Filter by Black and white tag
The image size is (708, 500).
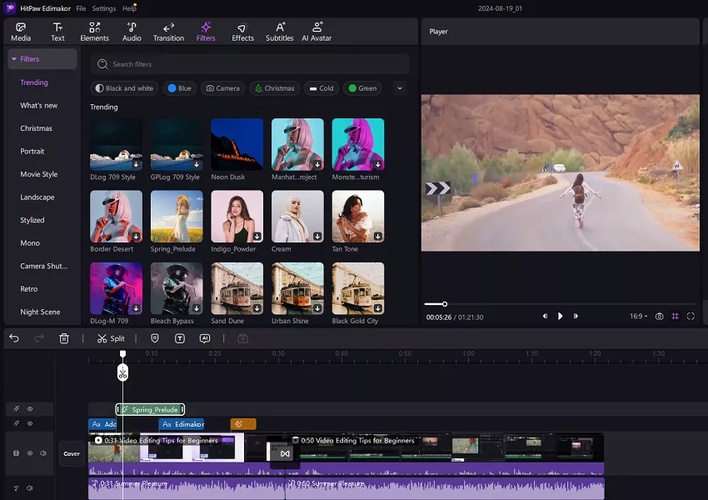[x=124, y=88]
